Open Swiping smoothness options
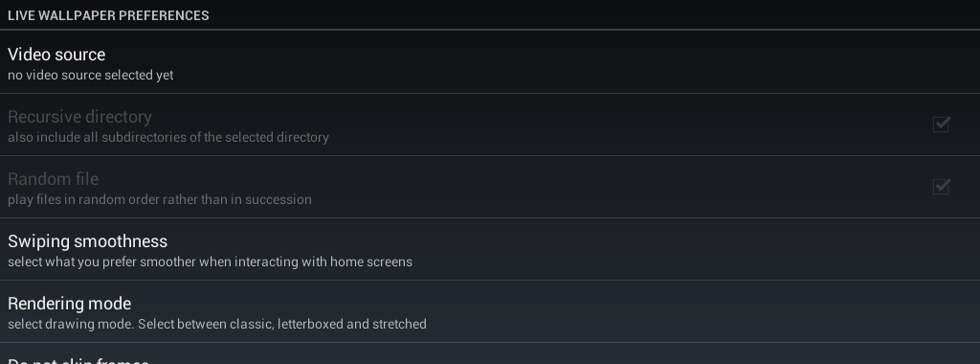Viewport: 980px width, 364px height. coord(490,249)
